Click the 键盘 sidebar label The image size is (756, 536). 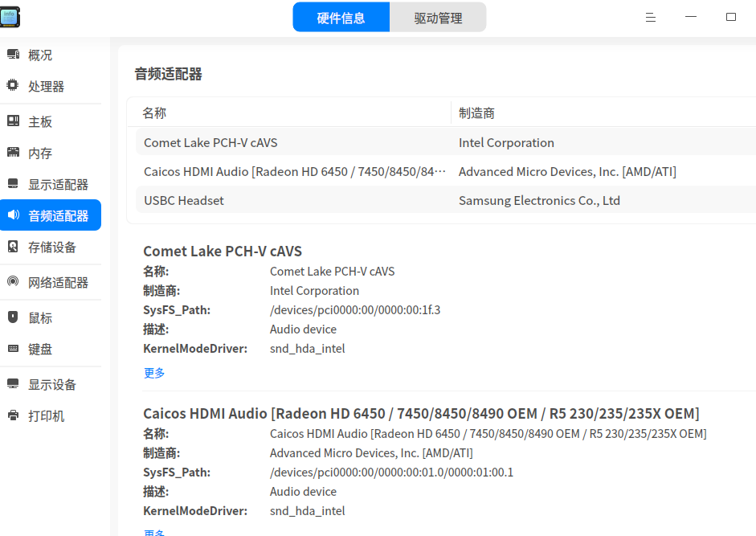point(40,349)
